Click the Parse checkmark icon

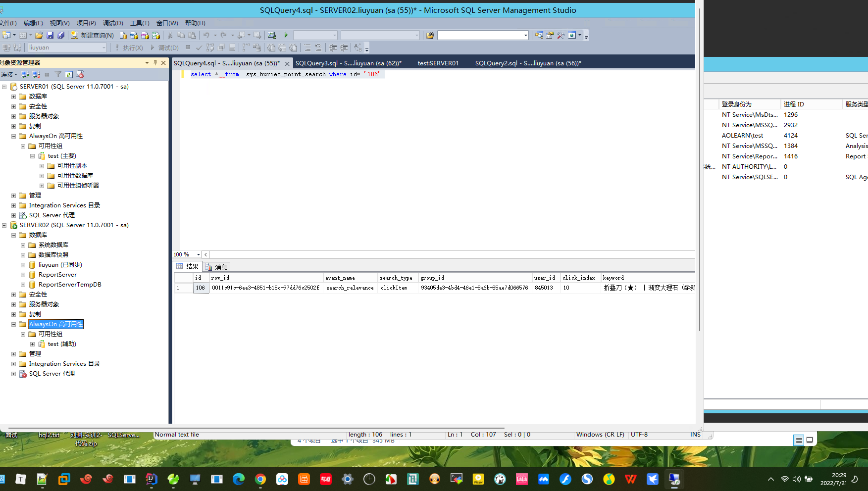click(199, 48)
